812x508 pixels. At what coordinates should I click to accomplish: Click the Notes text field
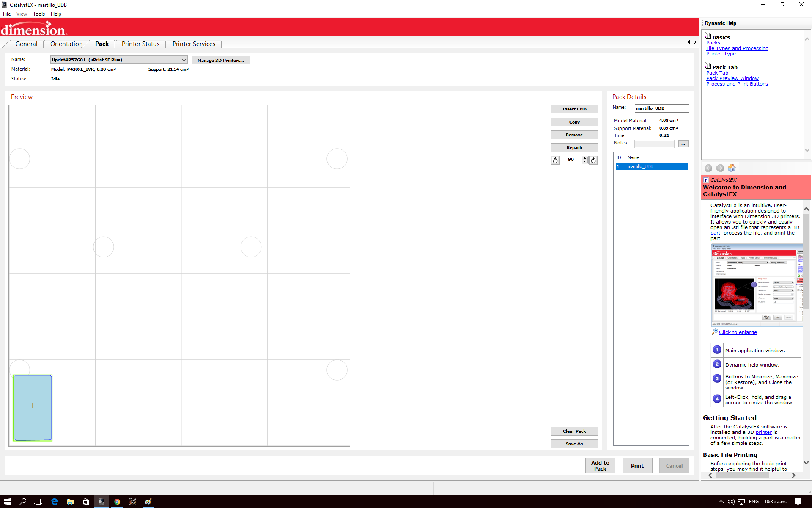654,144
